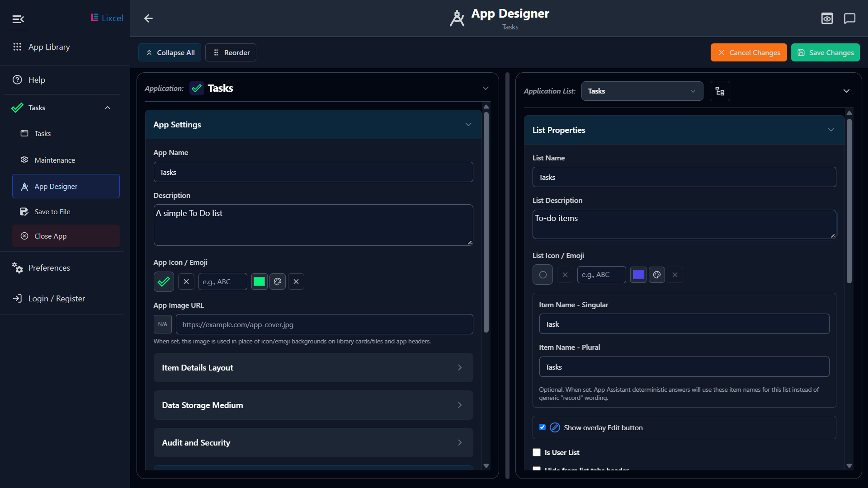This screenshot has height=488, width=868.
Task: Expand Audit and Security section
Action: tap(313, 443)
